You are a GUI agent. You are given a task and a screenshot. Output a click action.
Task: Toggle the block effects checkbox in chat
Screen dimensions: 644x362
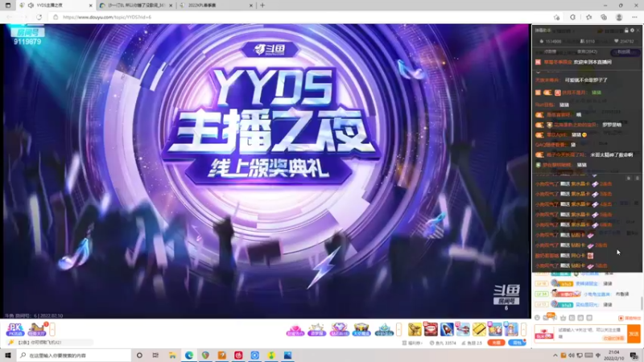click(621, 318)
